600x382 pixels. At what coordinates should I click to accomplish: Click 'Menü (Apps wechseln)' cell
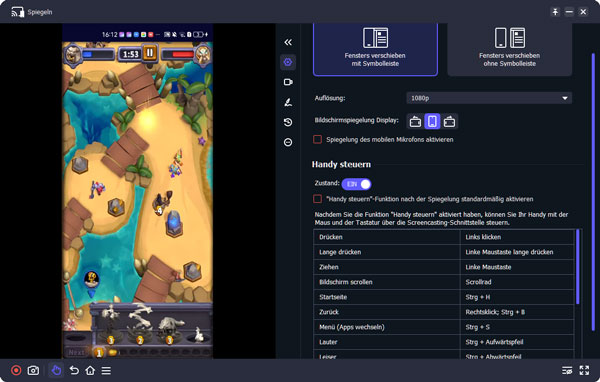click(386, 327)
